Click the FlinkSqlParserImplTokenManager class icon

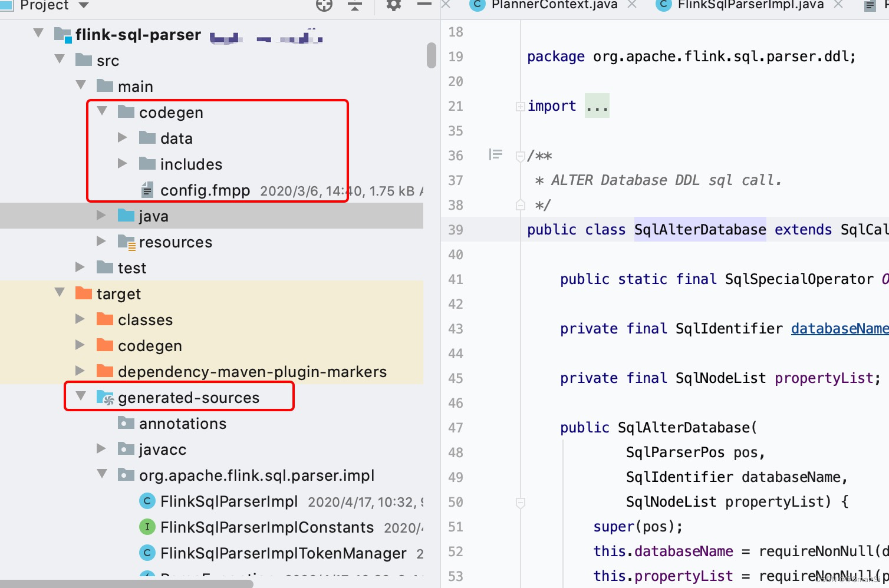point(147,553)
